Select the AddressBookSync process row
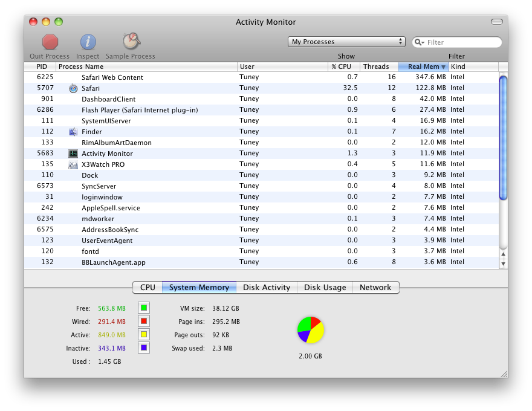This screenshot has height=411, width=532. (261, 229)
